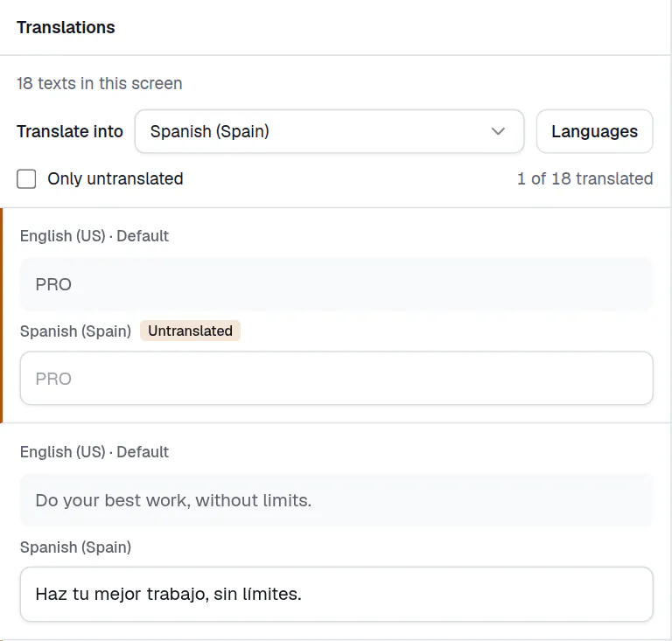Click 'English (US) · Default' label above PRO
Screen dimensions: 672x641
(94, 236)
